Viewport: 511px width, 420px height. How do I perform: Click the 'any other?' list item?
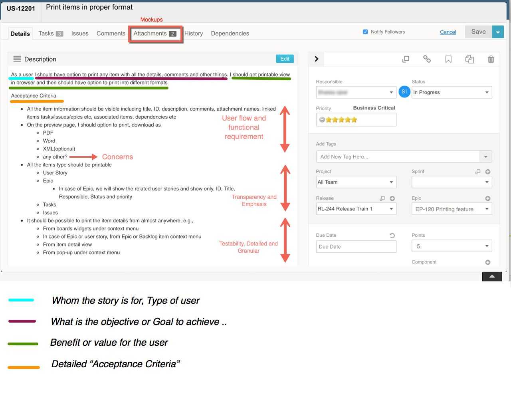[x=55, y=157]
